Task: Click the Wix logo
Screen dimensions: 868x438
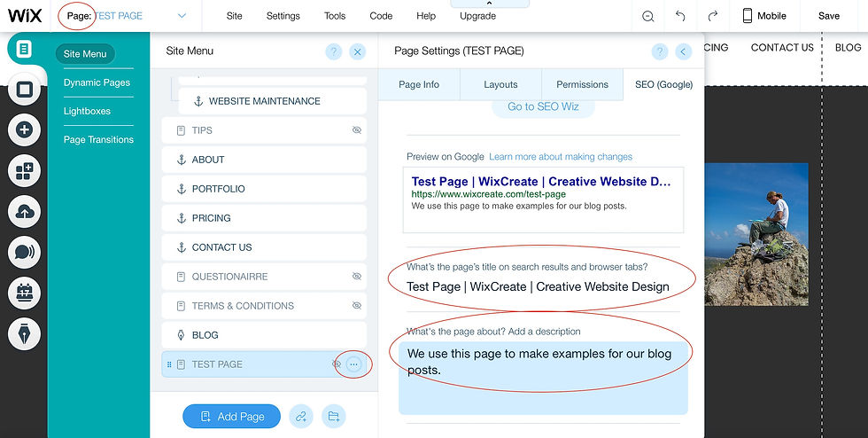Action: pyautogui.click(x=25, y=16)
